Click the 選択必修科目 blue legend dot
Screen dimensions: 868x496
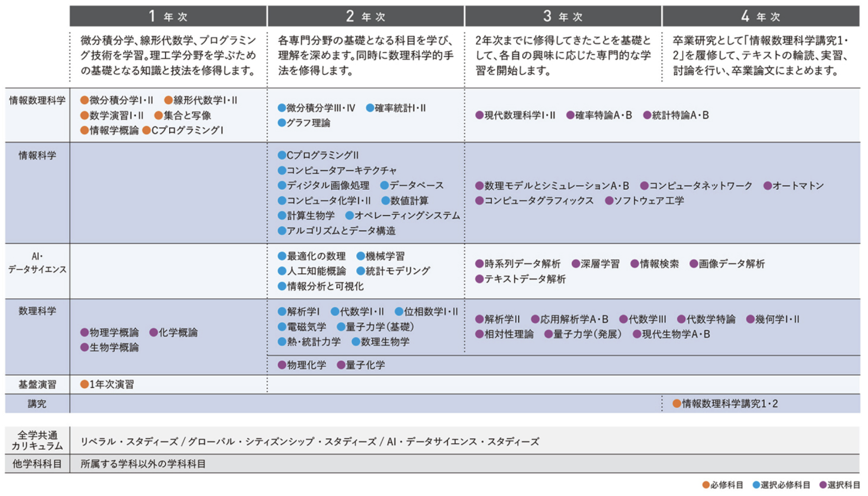[x=755, y=484]
